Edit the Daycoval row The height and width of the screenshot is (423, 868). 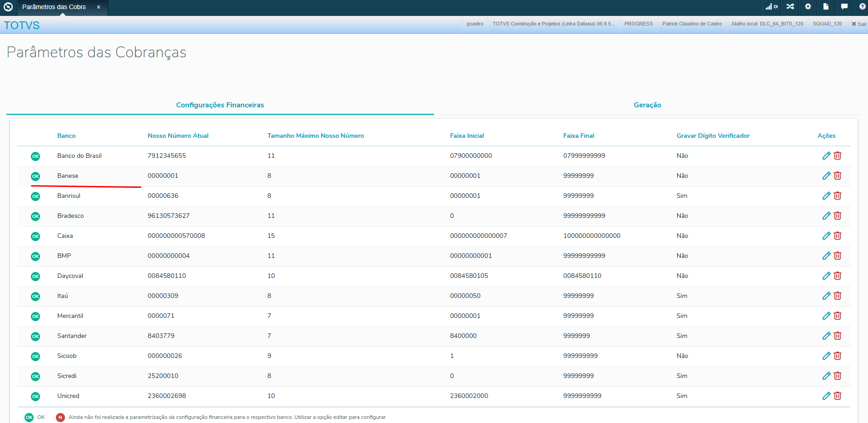coord(826,276)
